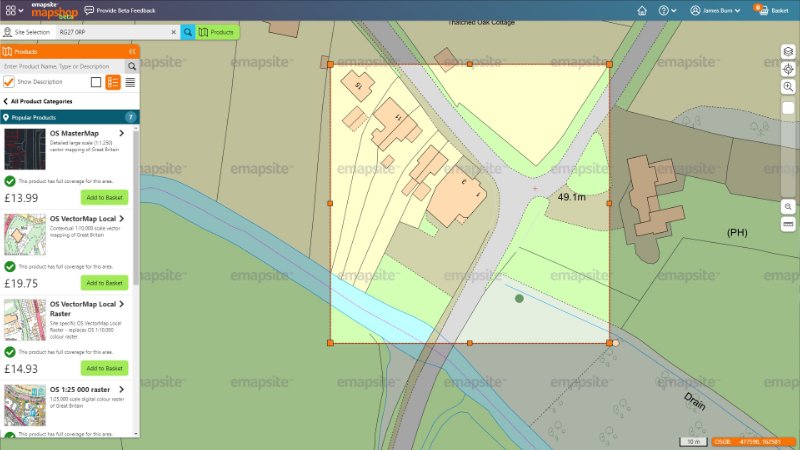Click the products list scrollbar
The width and height of the screenshot is (800, 450).
[x=136, y=207]
